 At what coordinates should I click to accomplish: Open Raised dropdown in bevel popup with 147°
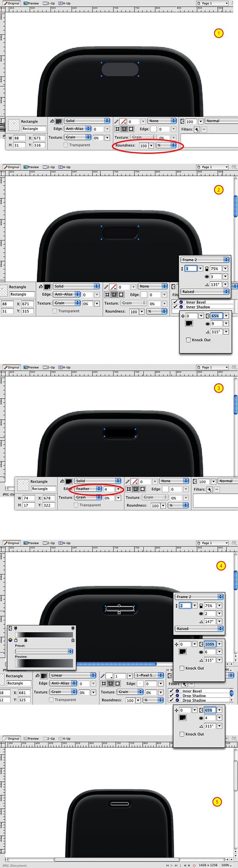click(199, 629)
